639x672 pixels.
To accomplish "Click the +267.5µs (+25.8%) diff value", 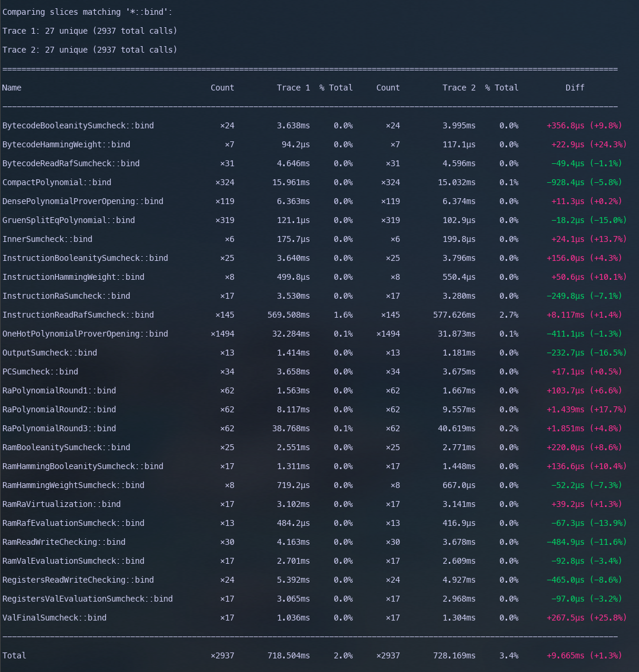I will click(584, 618).
